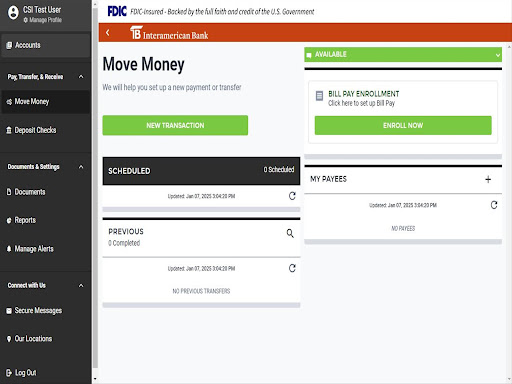Click the MY PAYEES heading

coord(328,179)
